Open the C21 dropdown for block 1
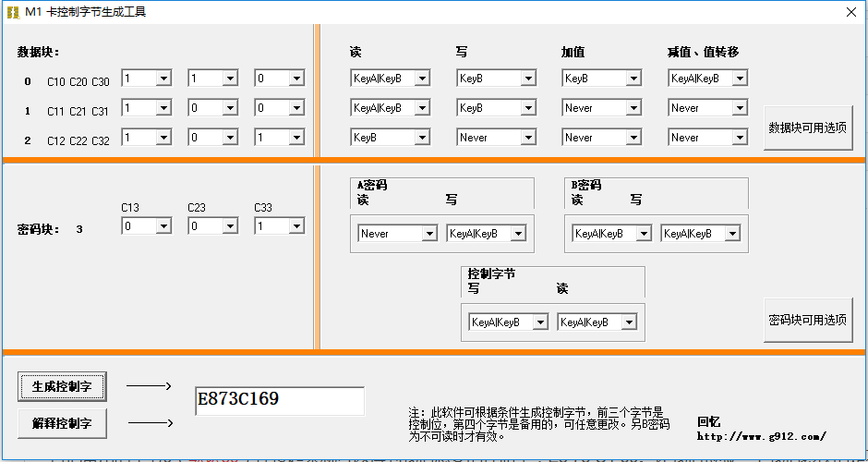Viewport: 868px width, 462px height. 230,107
